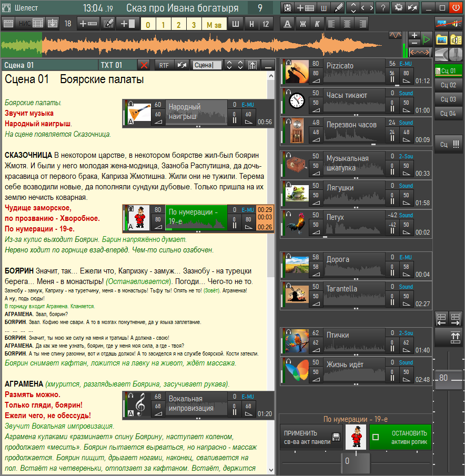The image size is (465, 476).
Task: Click the underlined 'А' font icon
Action: tap(287, 23)
